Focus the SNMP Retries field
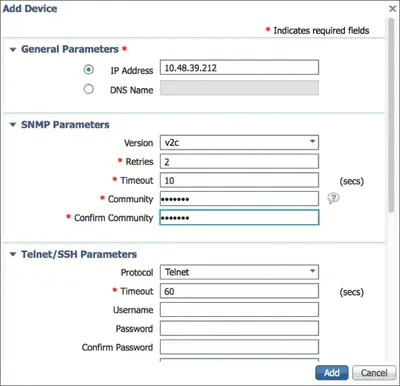Image resolution: width=400 pixels, height=386 pixels. click(239, 161)
